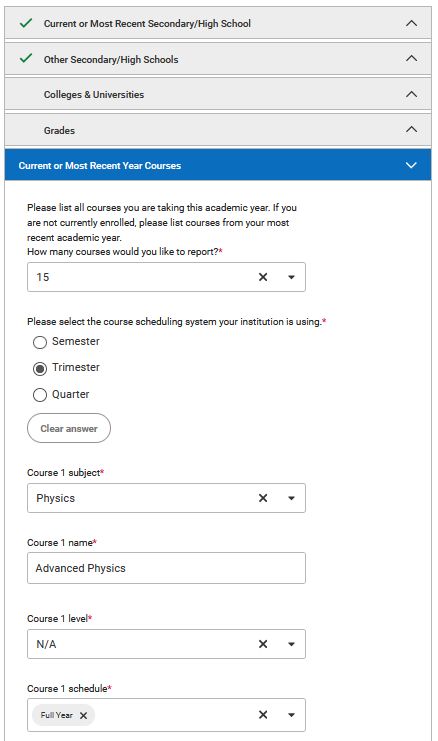Expand the Grades section
Screen dimensions: 438x741
pyautogui.click(x=218, y=130)
